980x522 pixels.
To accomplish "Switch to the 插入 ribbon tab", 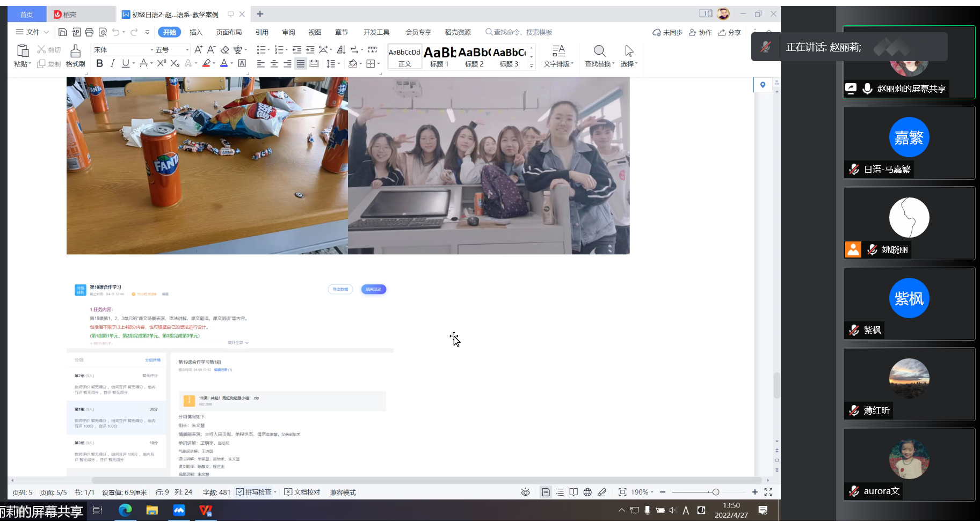I will click(x=195, y=32).
